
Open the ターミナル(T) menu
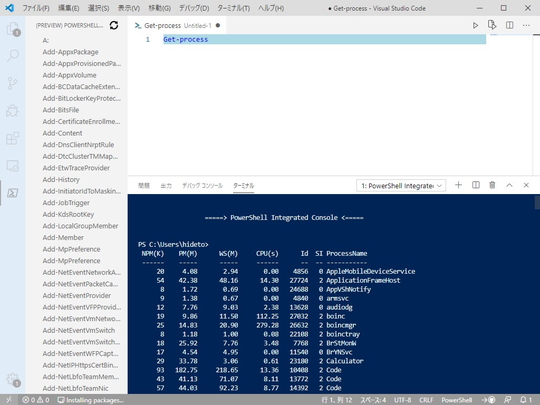click(x=233, y=8)
